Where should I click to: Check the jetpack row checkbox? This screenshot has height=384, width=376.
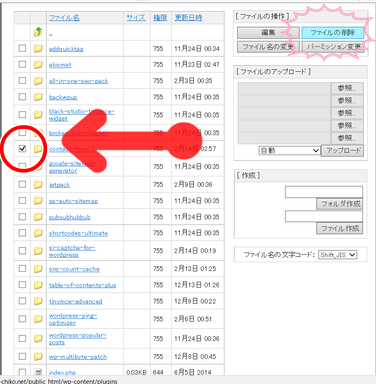click(x=22, y=184)
